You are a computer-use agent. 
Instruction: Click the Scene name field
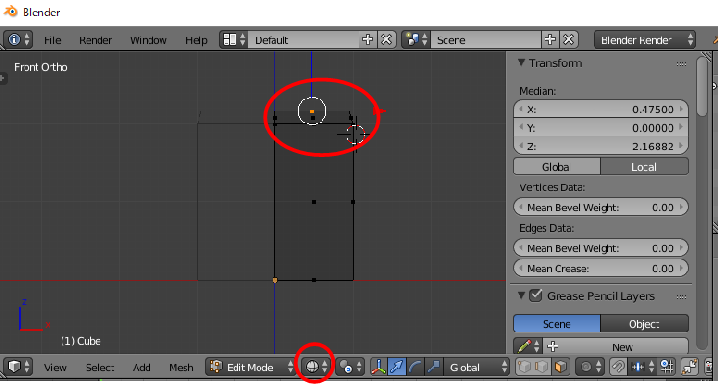pyautogui.click(x=486, y=40)
